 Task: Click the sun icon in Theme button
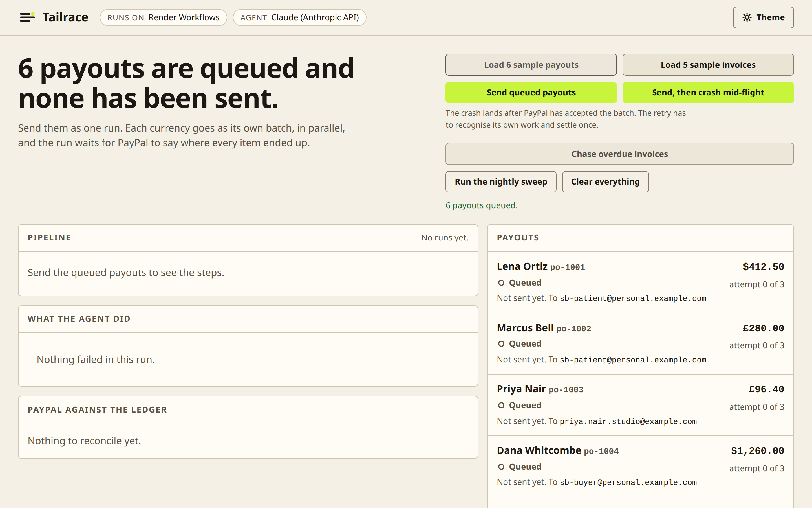[747, 17]
